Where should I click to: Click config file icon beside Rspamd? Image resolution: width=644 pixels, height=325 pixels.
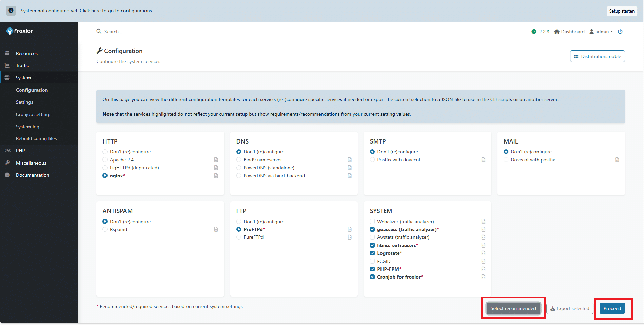coord(216,229)
